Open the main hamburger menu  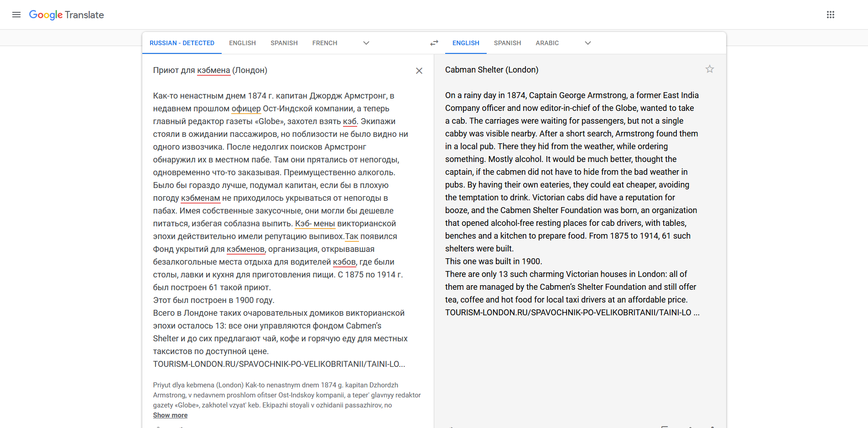click(16, 15)
